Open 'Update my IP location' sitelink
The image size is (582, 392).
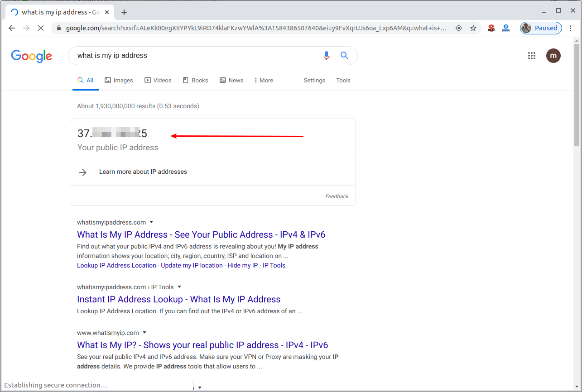coord(192,266)
